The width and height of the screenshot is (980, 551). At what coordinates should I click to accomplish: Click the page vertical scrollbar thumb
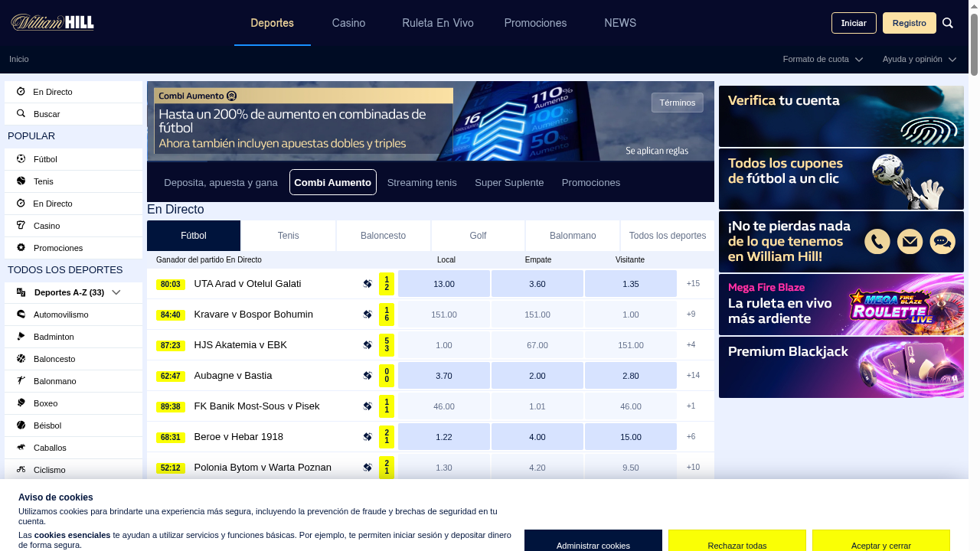click(975, 44)
